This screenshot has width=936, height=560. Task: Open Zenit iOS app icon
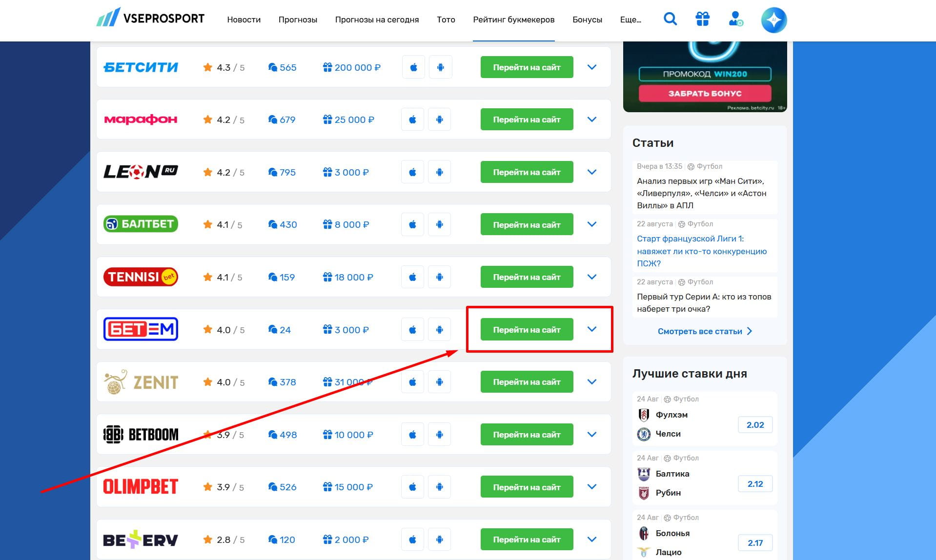point(412,382)
